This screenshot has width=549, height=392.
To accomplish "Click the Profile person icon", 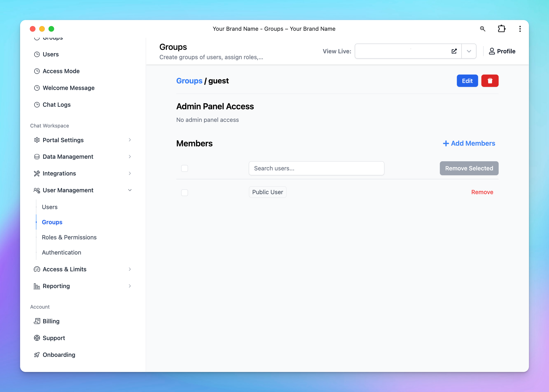I will pyautogui.click(x=492, y=51).
